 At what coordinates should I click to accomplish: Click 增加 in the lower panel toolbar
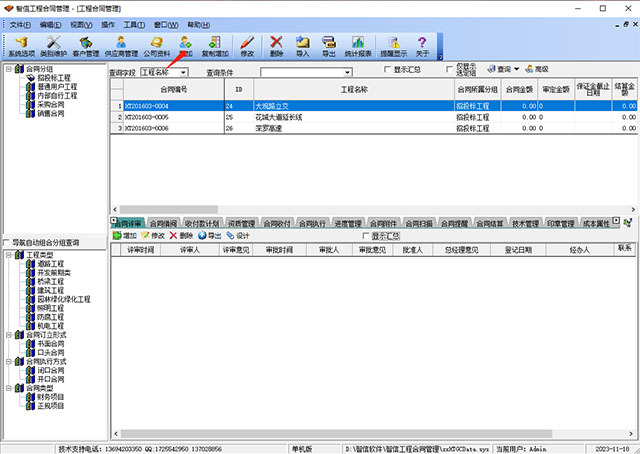(125, 235)
